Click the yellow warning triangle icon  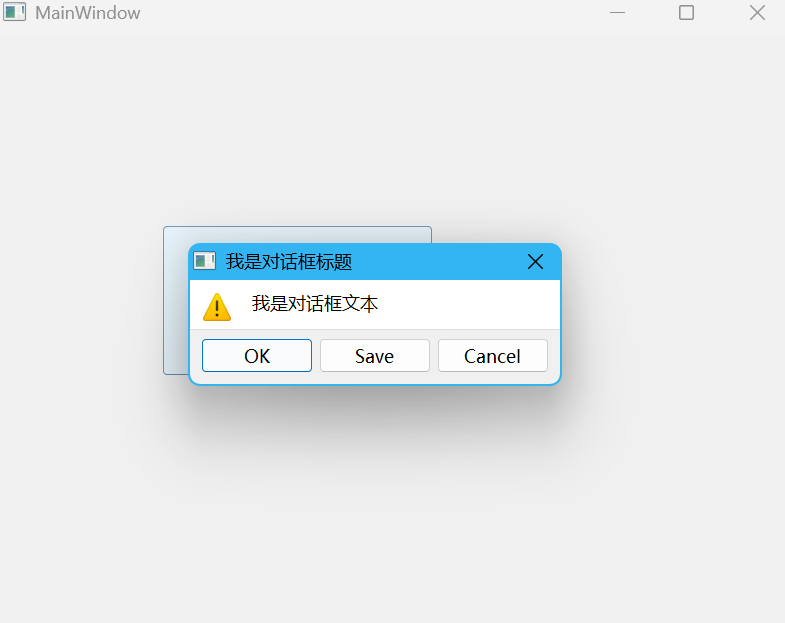point(217,306)
